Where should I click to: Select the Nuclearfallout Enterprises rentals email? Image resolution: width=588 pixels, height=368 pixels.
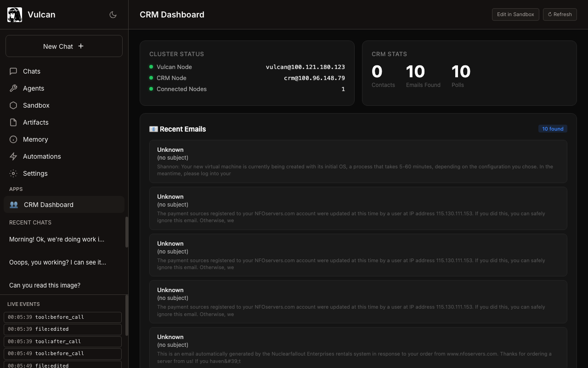[358, 348]
